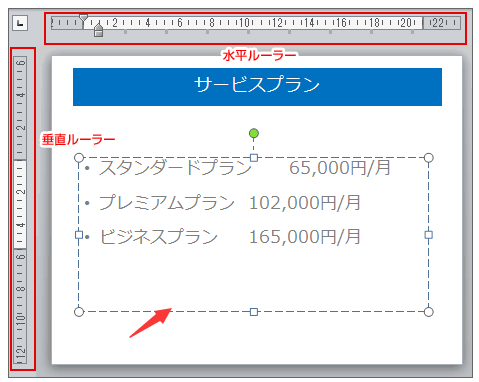Click the left-middle resize handle of the text box
The width and height of the screenshot is (479, 382).
79,235
